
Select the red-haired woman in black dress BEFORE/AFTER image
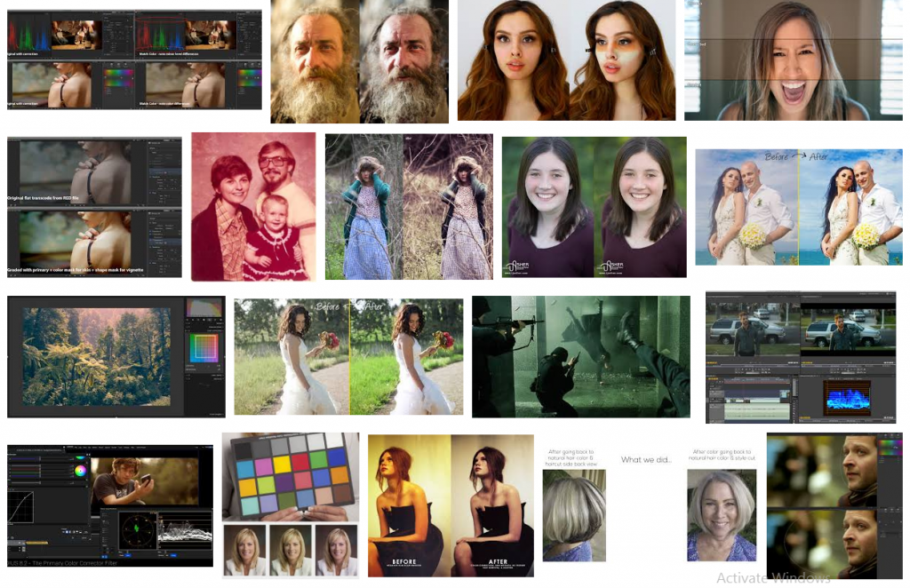pyautogui.click(x=451, y=505)
